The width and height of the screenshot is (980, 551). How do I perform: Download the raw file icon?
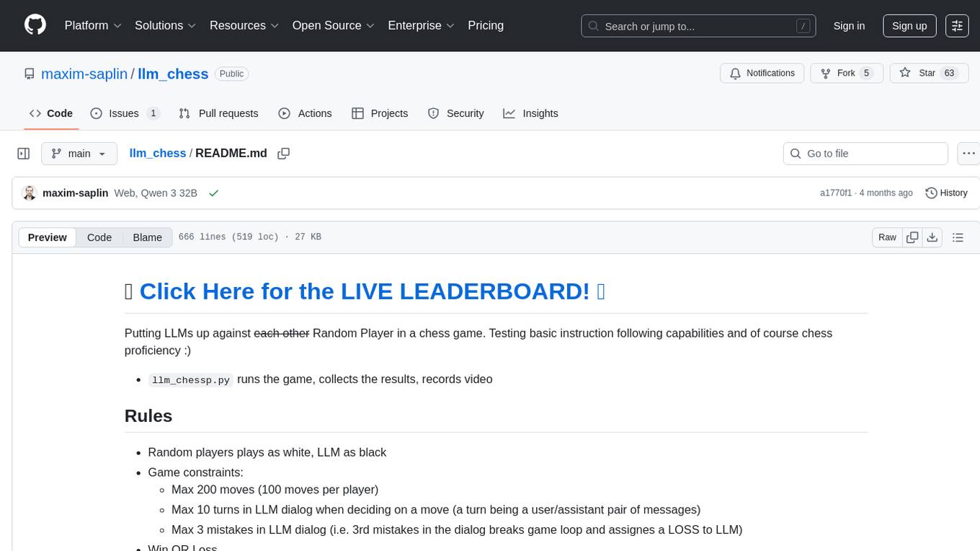click(932, 237)
